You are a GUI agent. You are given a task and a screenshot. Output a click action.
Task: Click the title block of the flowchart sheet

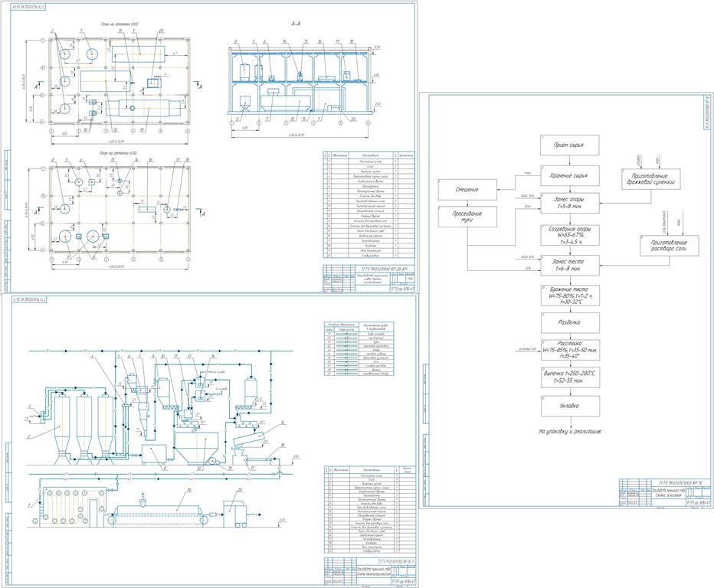[x=665, y=492]
